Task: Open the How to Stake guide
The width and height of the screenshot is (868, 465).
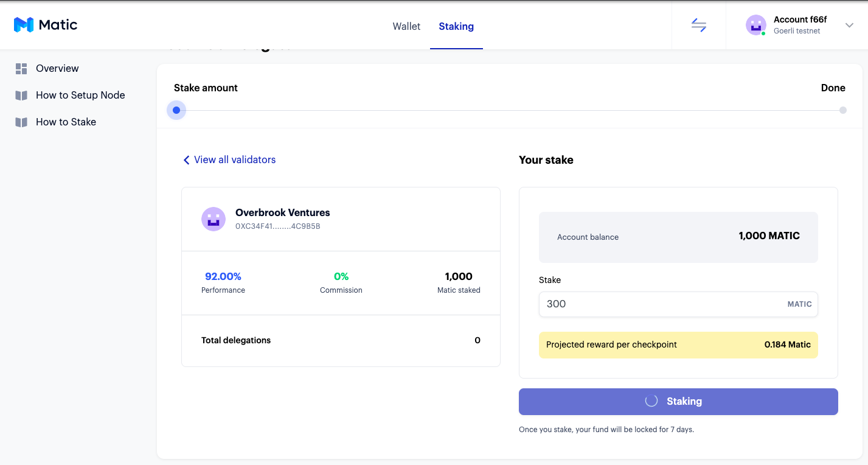Action: [66, 122]
